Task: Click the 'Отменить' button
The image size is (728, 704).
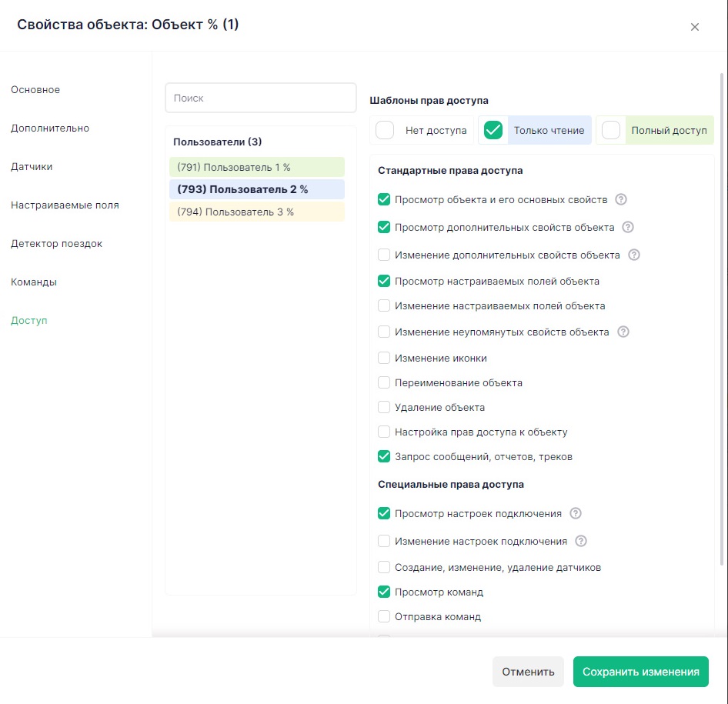Action: tap(528, 672)
